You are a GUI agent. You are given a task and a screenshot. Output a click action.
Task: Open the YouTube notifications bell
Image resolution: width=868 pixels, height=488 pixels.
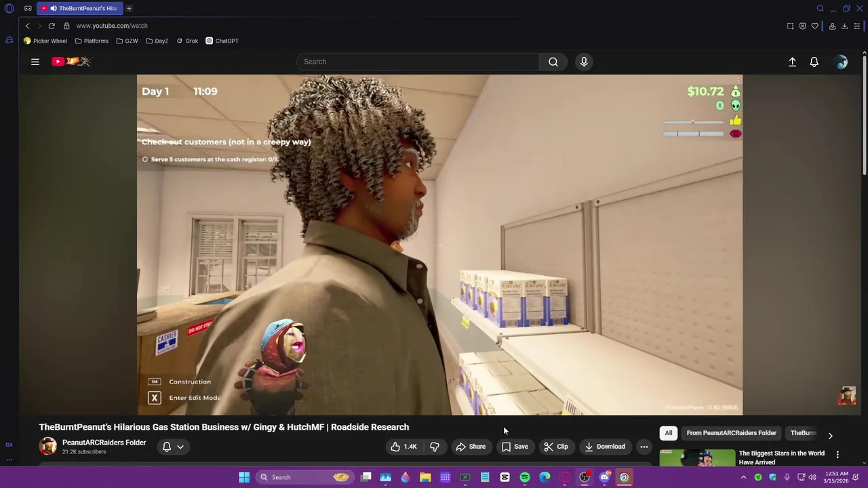814,62
